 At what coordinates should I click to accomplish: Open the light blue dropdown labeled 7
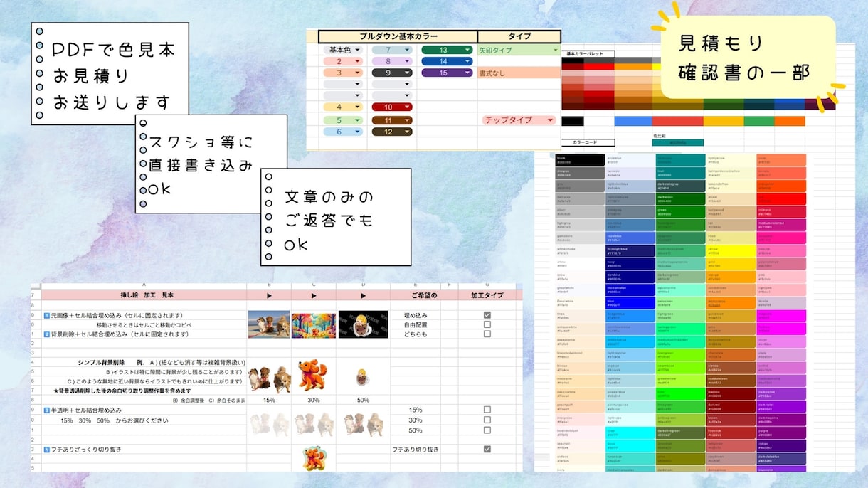click(x=393, y=50)
